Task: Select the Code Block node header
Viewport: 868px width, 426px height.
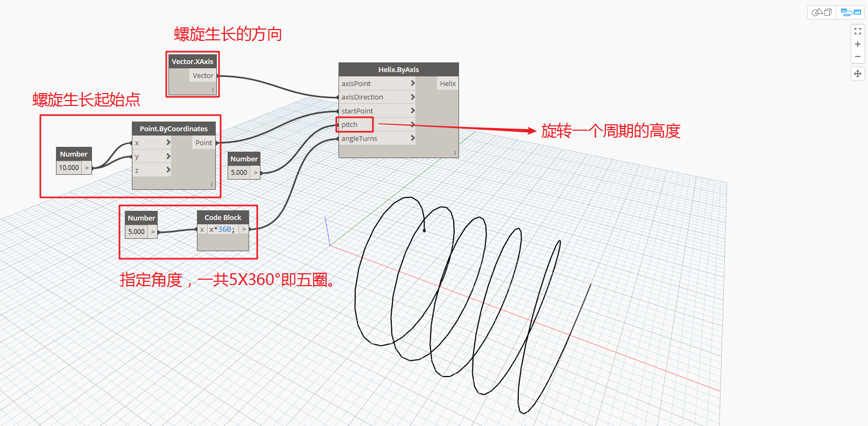Action: (x=223, y=217)
